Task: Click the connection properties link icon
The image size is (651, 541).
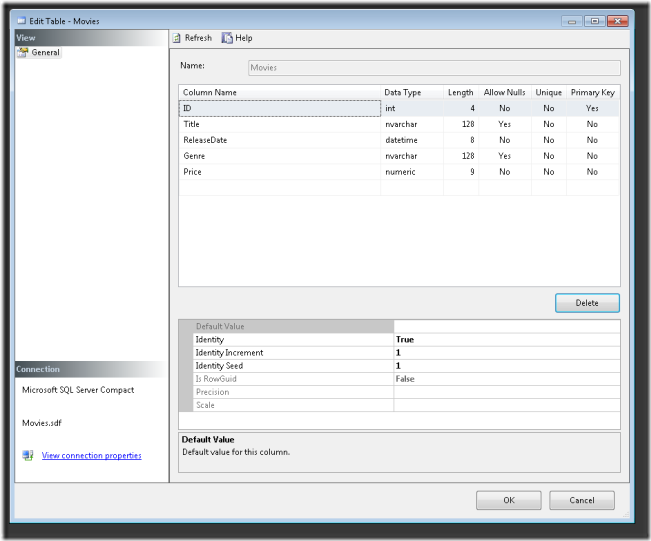Action: click(27, 456)
